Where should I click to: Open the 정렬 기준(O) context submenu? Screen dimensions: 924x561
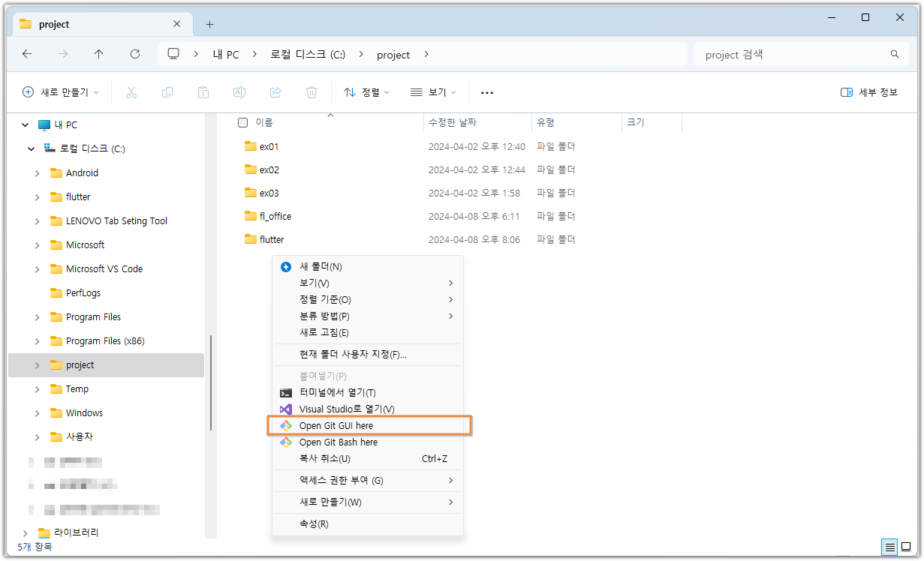pyautogui.click(x=368, y=299)
